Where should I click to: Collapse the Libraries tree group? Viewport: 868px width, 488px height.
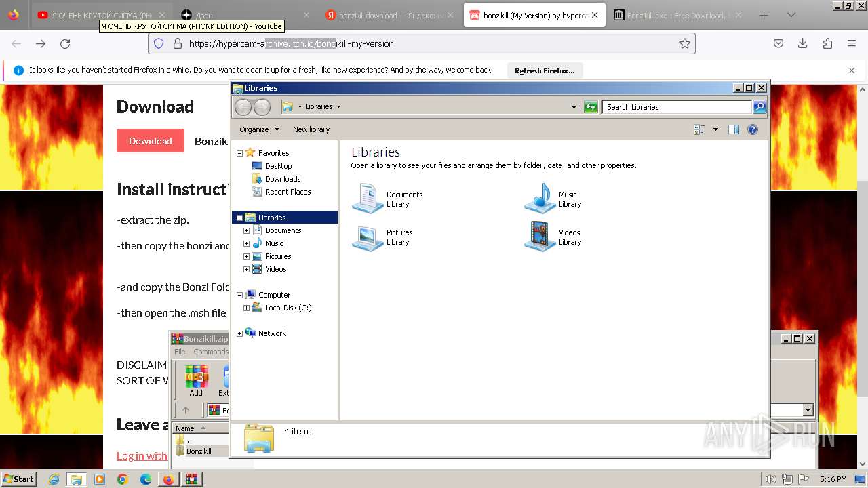pos(239,218)
